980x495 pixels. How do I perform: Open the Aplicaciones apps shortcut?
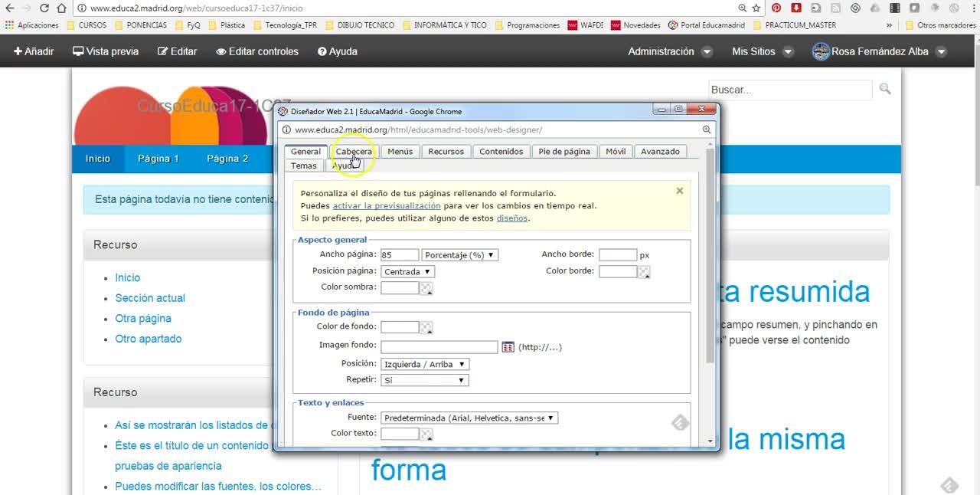coord(32,25)
